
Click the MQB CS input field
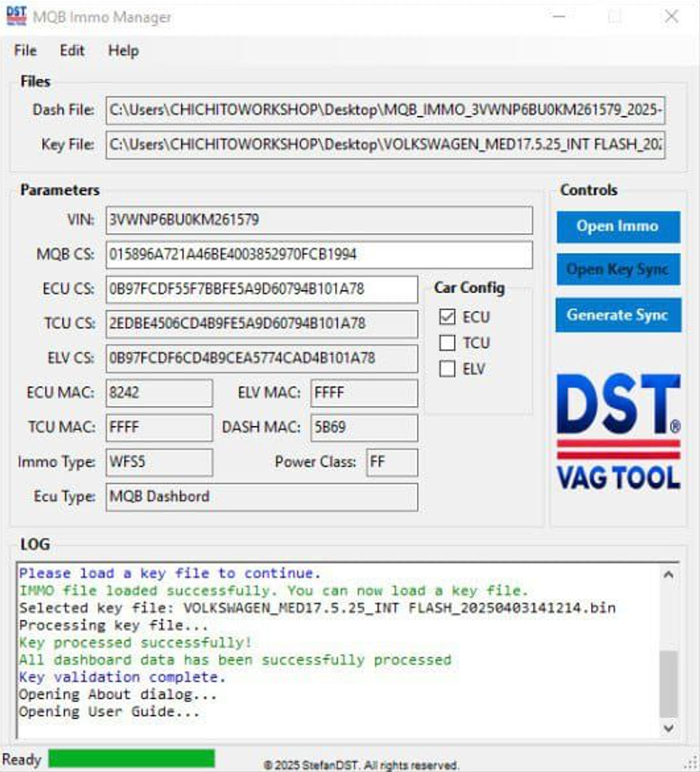coord(319,255)
